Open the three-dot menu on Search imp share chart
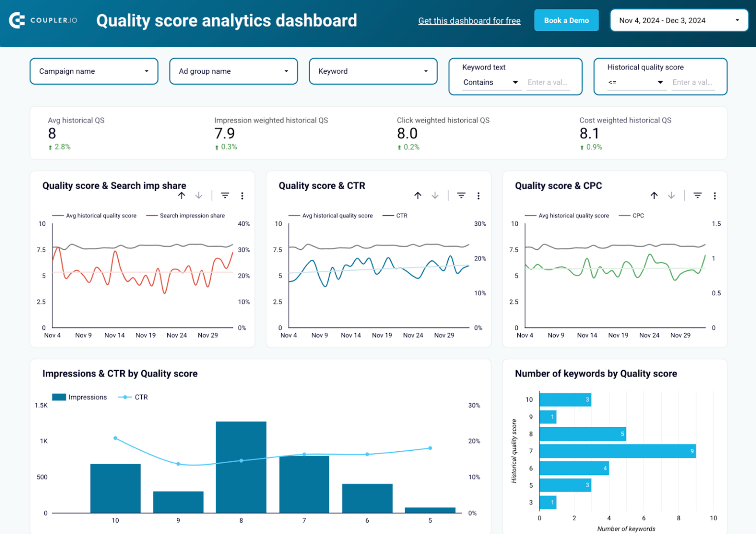756x534 pixels. (x=242, y=195)
